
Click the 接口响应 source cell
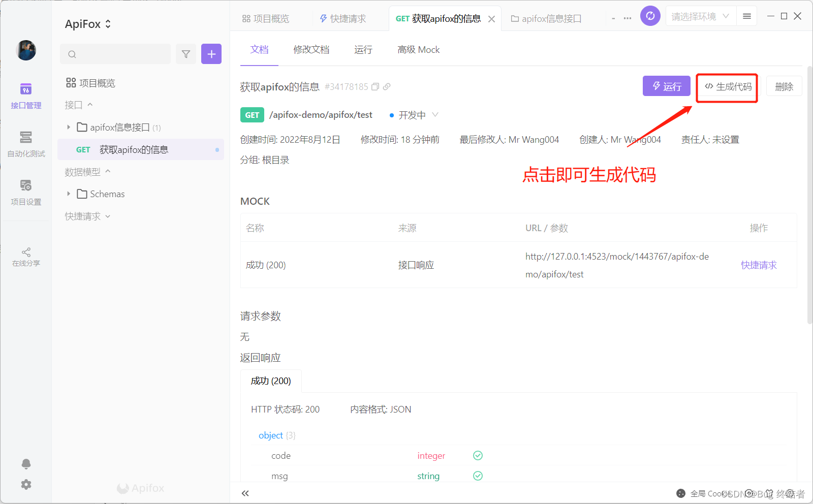pos(416,265)
